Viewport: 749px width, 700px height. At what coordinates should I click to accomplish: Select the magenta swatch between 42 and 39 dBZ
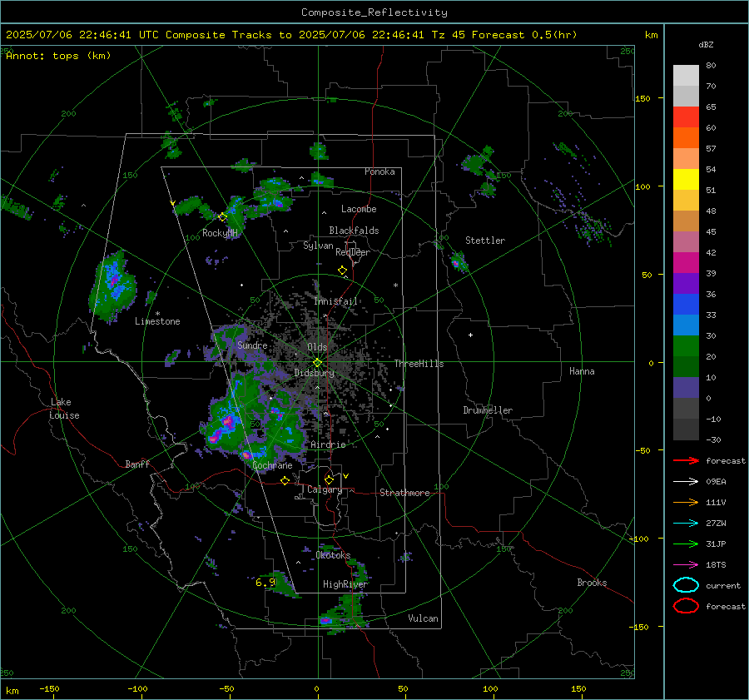pyautogui.click(x=686, y=263)
